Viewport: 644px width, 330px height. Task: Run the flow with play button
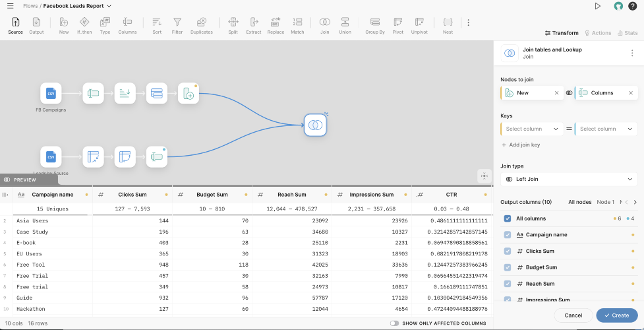point(598,6)
